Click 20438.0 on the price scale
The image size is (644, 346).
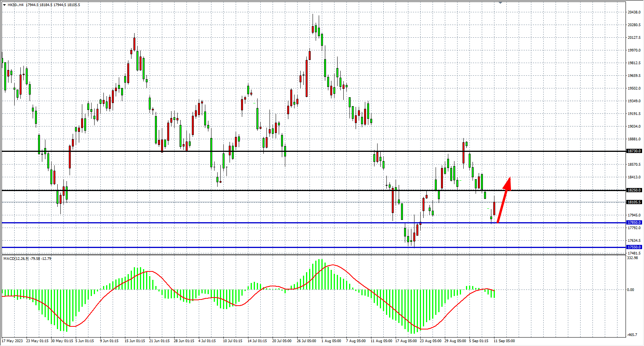[x=634, y=12]
